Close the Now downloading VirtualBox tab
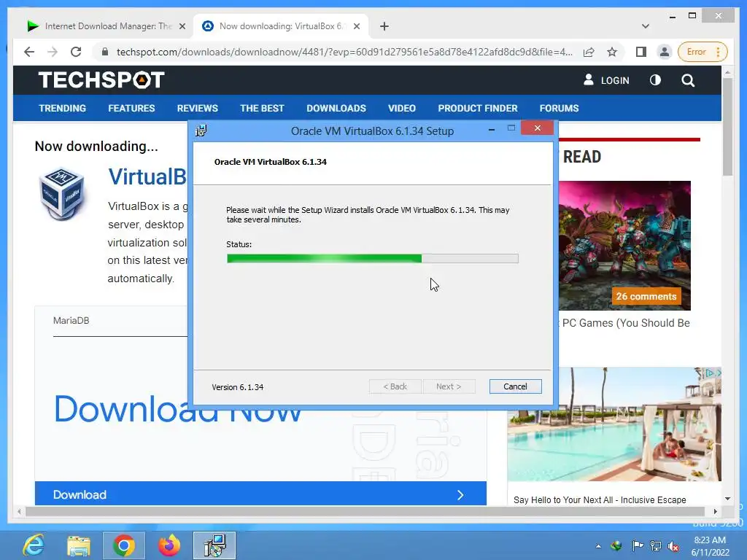This screenshot has width=747, height=560. point(356,26)
